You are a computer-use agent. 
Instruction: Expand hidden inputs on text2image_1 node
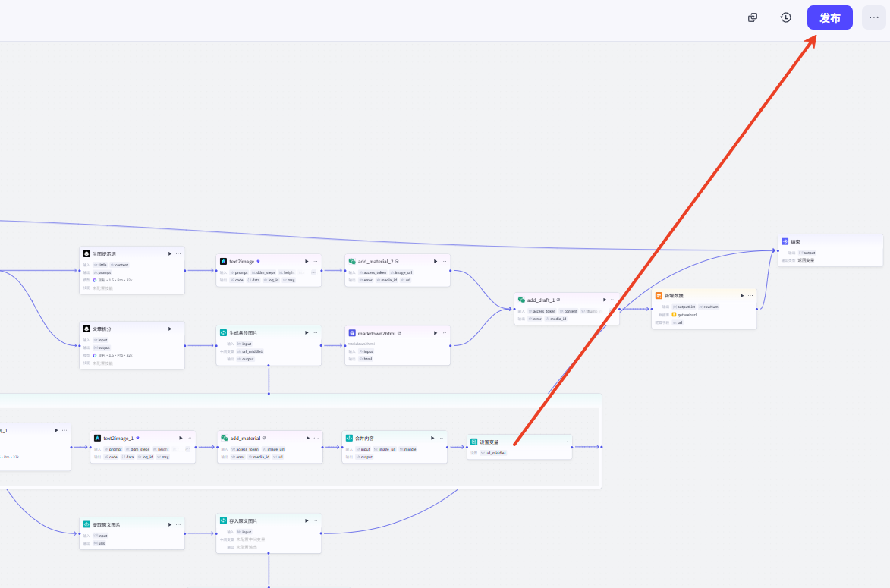click(187, 449)
